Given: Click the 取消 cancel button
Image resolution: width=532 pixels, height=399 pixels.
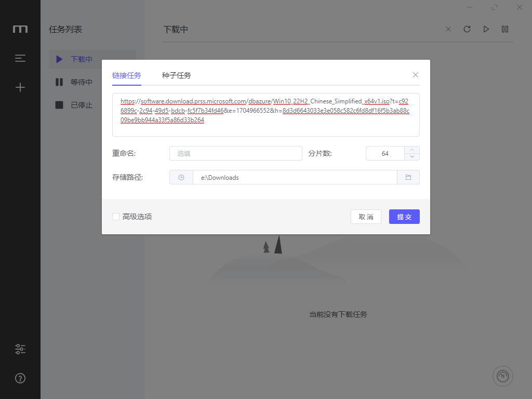Looking at the screenshot, I should tap(366, 217).
